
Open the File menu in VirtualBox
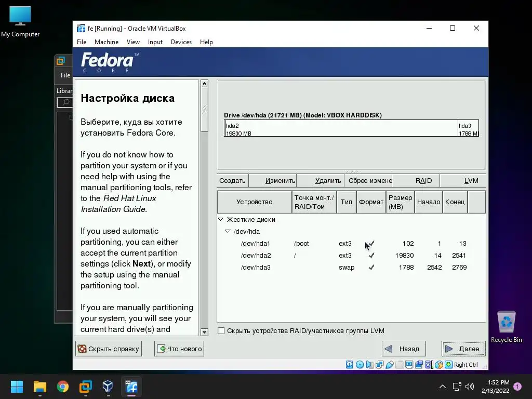pos(82,42)
